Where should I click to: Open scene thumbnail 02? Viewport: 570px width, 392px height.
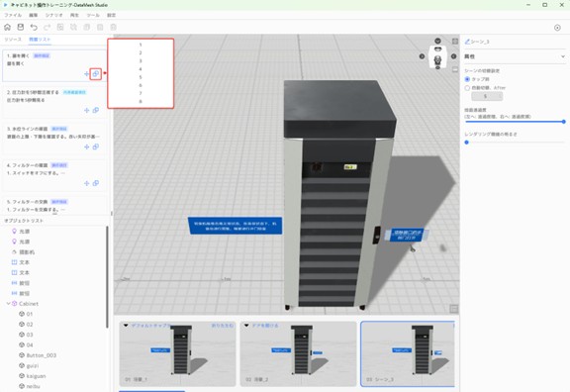(298, 353)
